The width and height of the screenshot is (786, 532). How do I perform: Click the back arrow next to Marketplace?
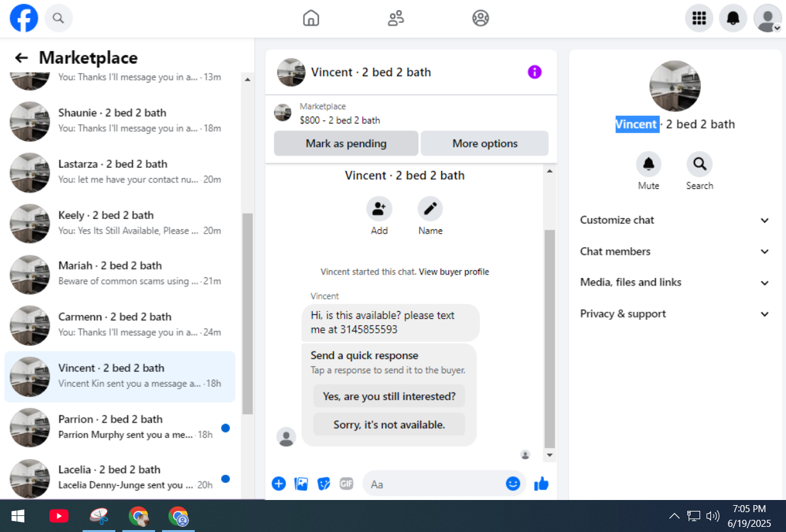pos(22,58)
